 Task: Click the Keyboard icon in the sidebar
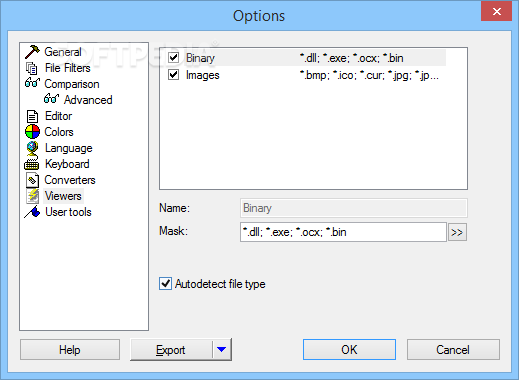pos(32,164)
